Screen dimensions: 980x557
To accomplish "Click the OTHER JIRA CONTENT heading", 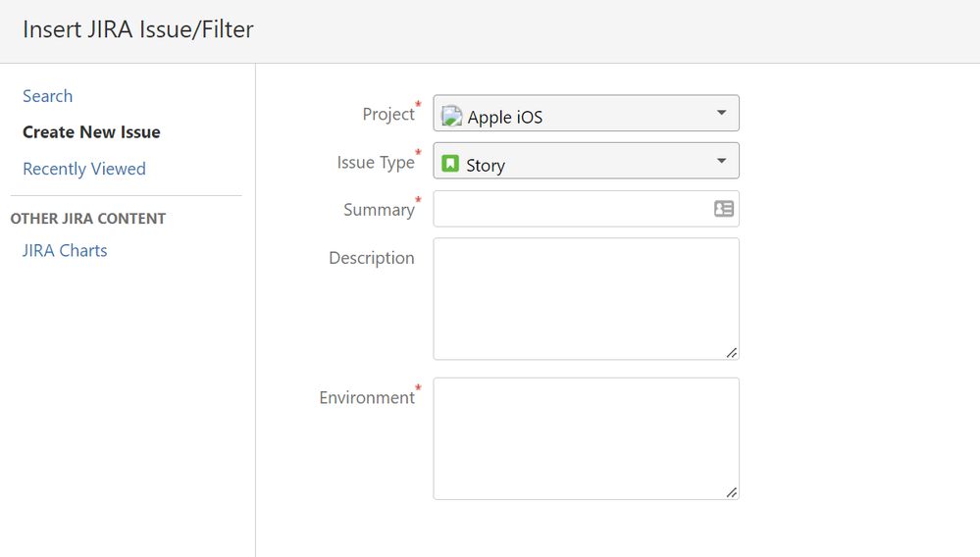I will [88, 219].
